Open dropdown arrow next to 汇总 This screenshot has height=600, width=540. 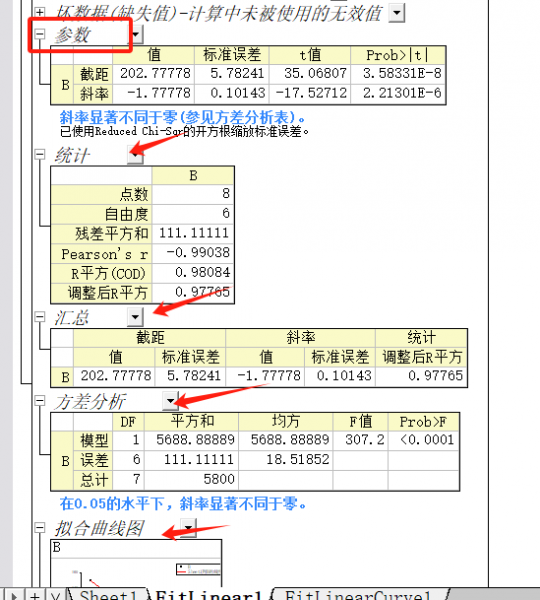point(135,317)
